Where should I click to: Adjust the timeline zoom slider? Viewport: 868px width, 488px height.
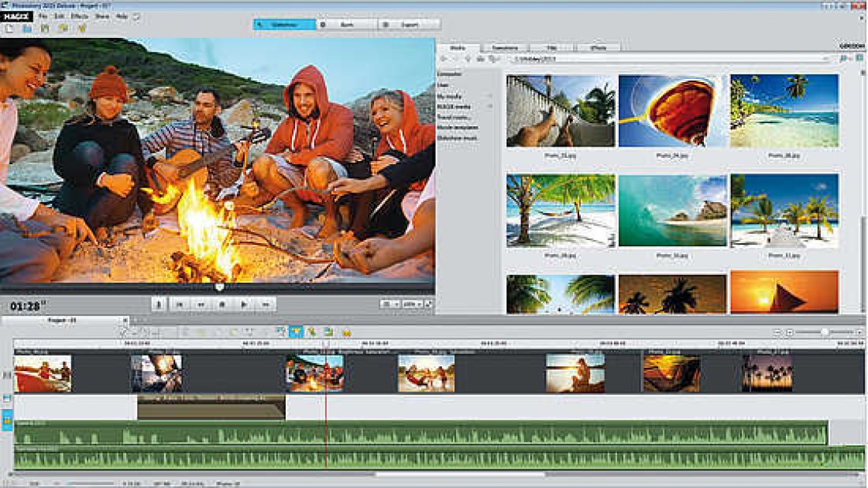(x=825, y=332)
